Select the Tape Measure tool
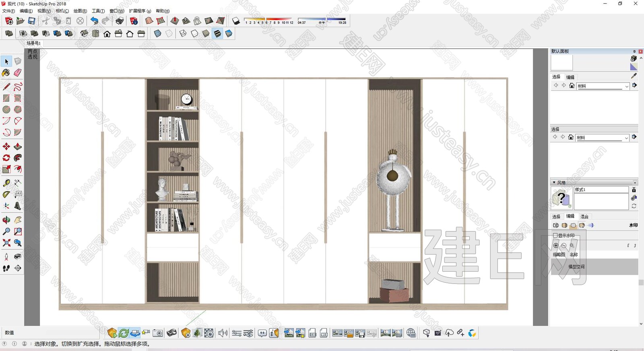Screen dimensions: 644x351 click(6, 183)
